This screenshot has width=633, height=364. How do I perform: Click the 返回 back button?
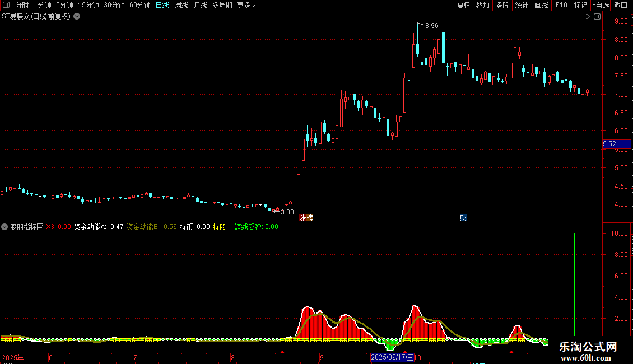621,5
